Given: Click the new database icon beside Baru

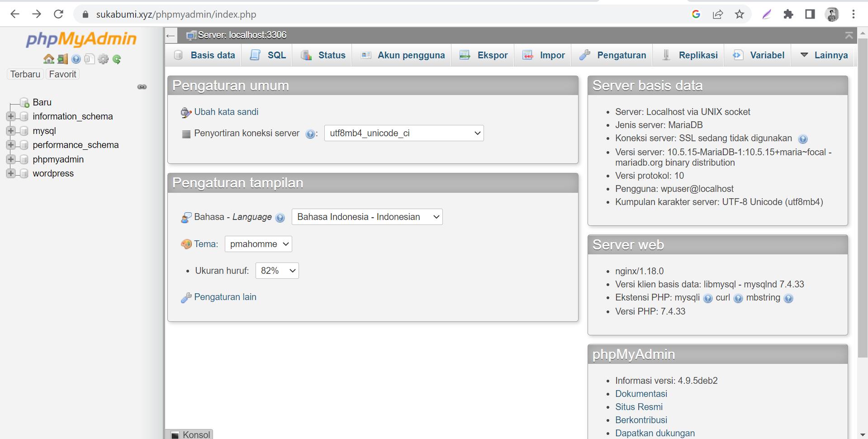Looking at the screenshot, I should pos(24,103).
